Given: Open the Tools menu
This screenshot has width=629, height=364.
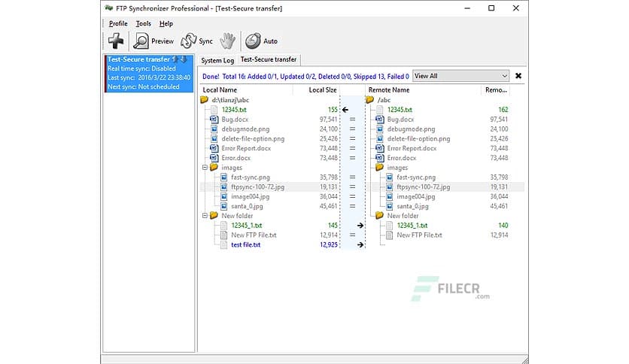Looking at the screenshot, I should (x=143, y=23).
